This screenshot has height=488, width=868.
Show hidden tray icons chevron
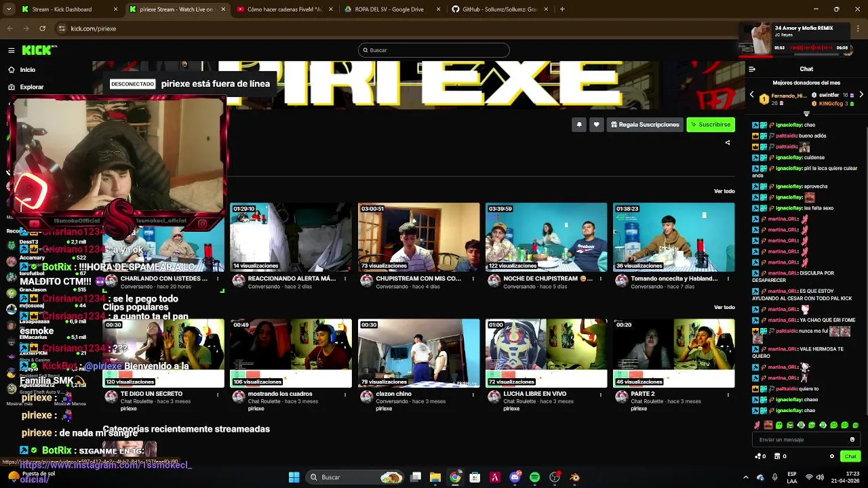746,477
